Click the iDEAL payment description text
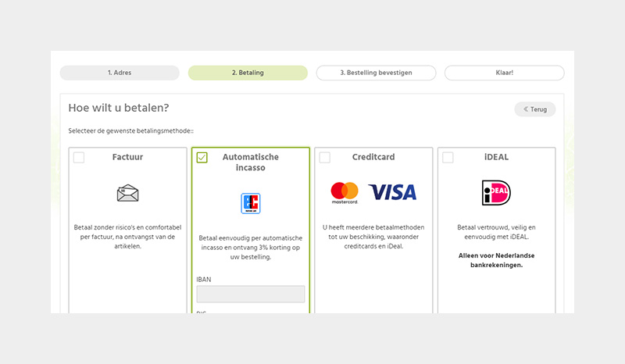This screenshot has height=364, width=625. tap(496, 232)
